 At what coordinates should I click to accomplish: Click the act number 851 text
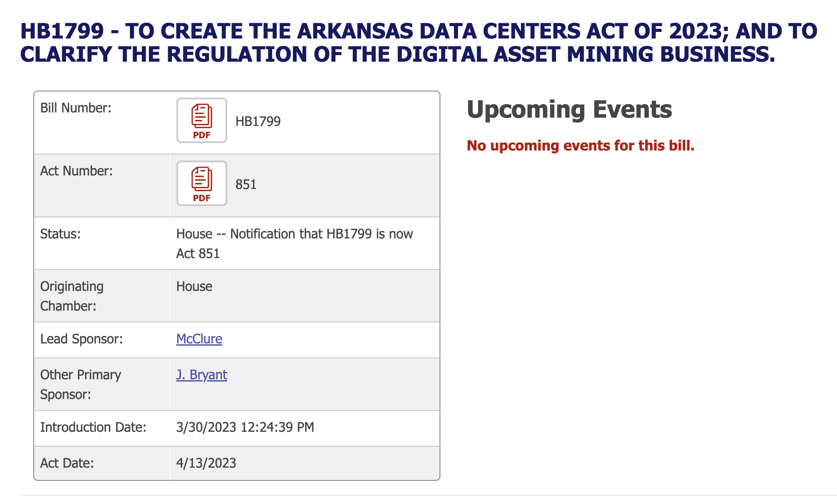246,184
